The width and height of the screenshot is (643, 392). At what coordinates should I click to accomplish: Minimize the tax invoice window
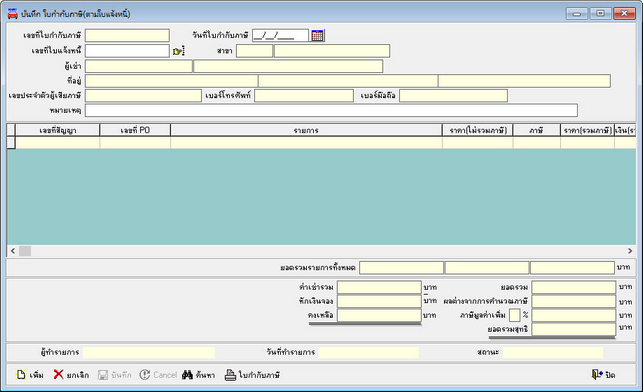coord(577,14)
